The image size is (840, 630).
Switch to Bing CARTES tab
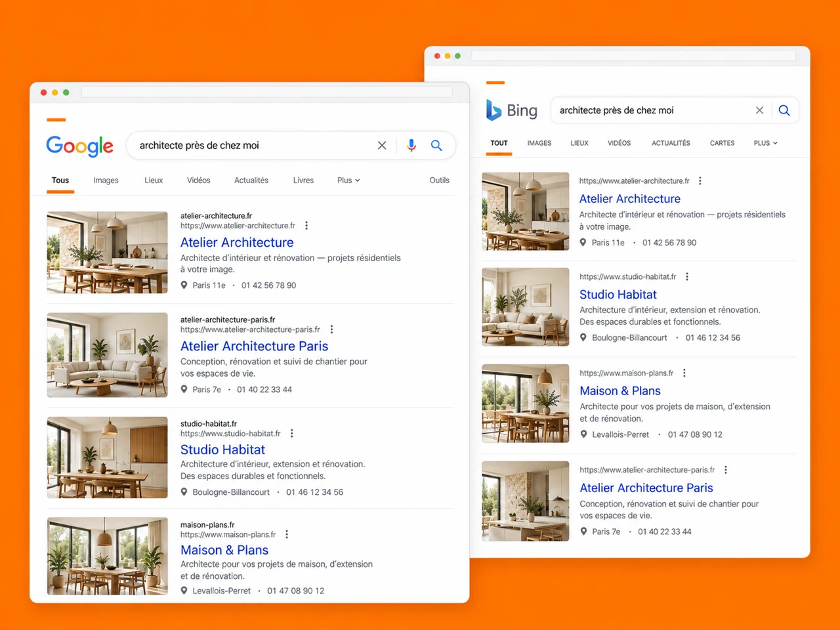722,143
